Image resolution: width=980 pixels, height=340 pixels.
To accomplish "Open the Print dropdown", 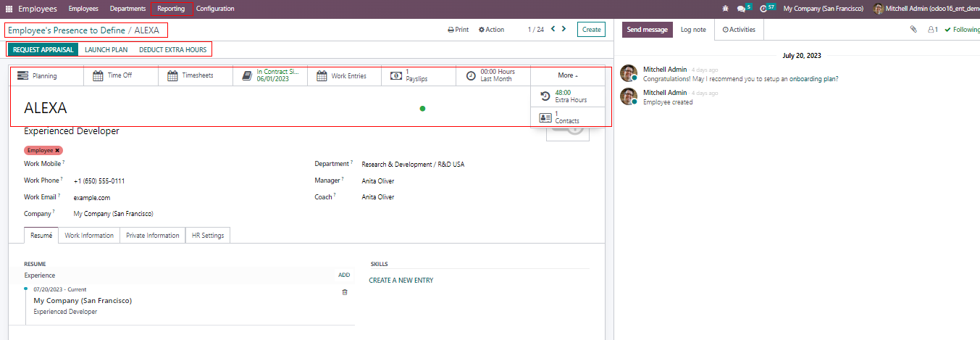I will [458, 30].
